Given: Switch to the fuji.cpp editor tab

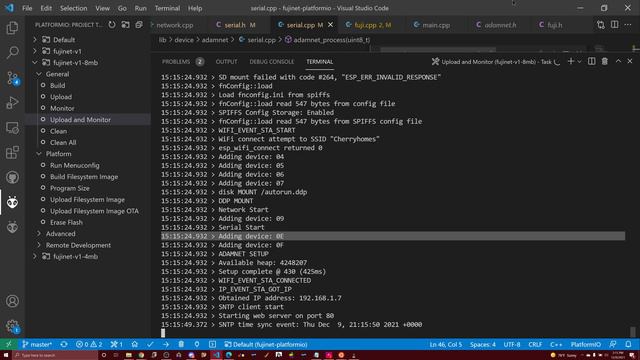Looking at the screenshot, I should (372, 25).
